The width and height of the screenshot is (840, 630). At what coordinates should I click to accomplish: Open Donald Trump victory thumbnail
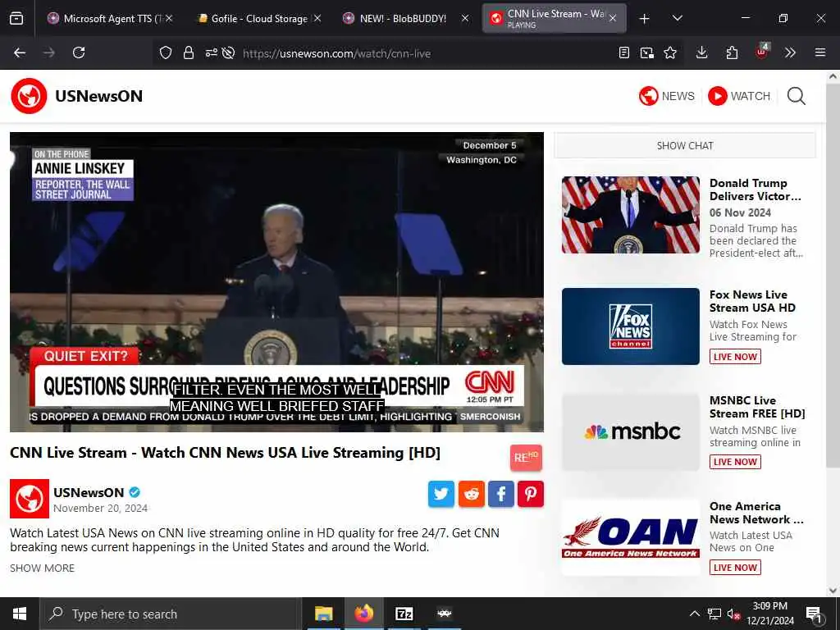pyautogui.click(x=631, y=215)
